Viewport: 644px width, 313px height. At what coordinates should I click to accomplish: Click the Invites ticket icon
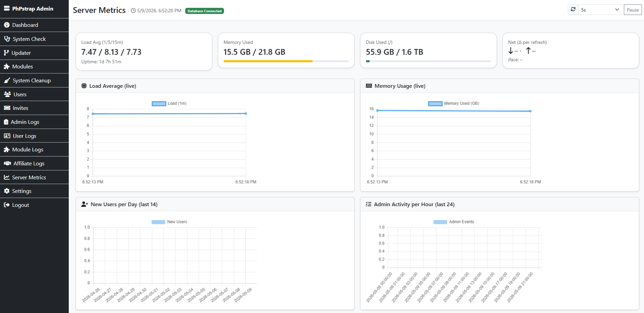pyautogui.click(x=7, y=108)
